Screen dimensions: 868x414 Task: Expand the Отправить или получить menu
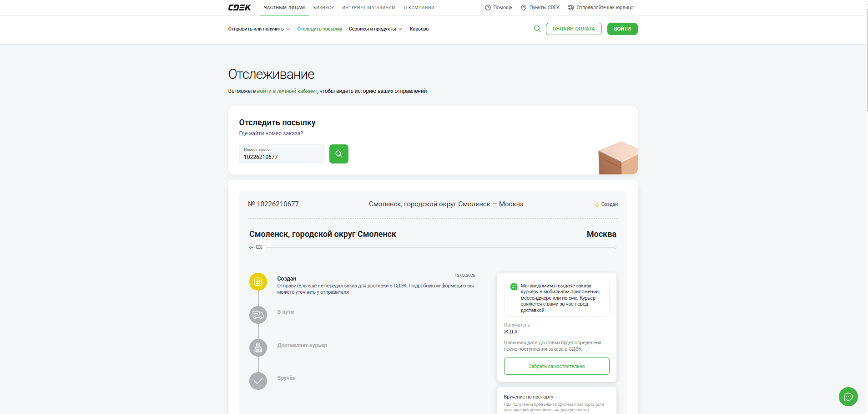[x=258, y=29]
